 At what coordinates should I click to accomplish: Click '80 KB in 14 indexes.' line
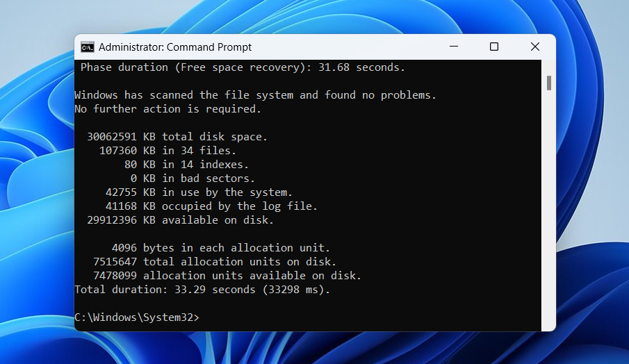(x=186, y=165)
